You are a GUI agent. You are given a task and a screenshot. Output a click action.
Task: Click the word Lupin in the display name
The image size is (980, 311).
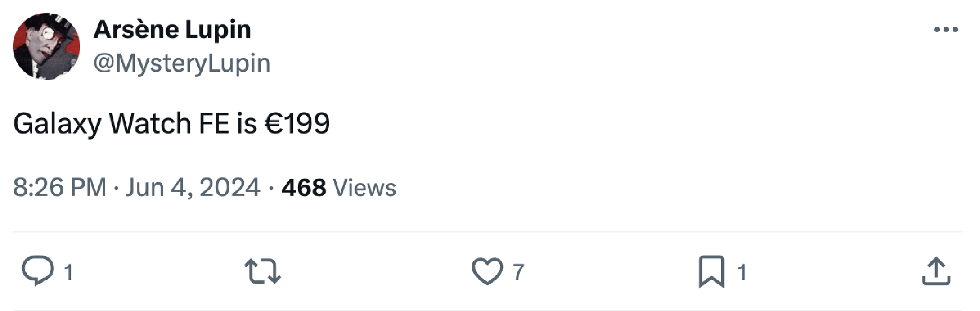coord(218,30)
